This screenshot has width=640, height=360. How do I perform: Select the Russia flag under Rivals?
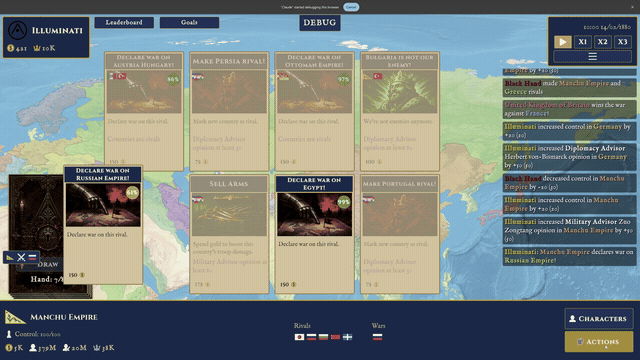(311, 337)
